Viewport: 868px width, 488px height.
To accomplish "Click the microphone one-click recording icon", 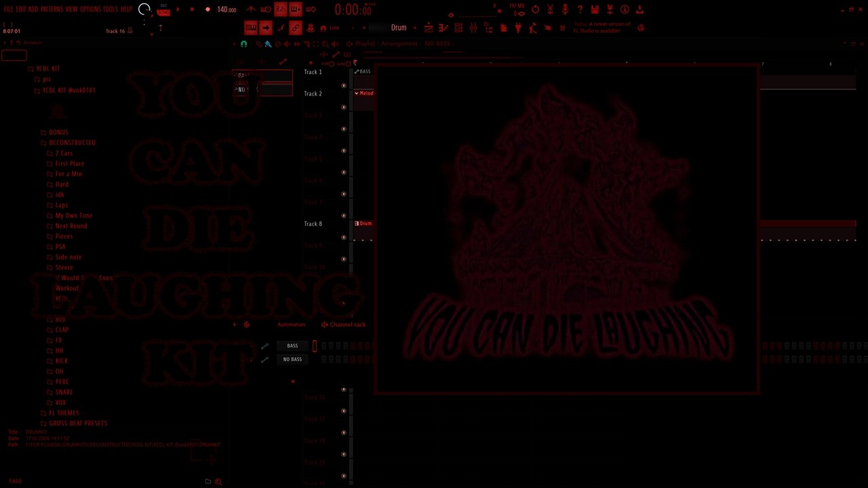I will [565, 9].
